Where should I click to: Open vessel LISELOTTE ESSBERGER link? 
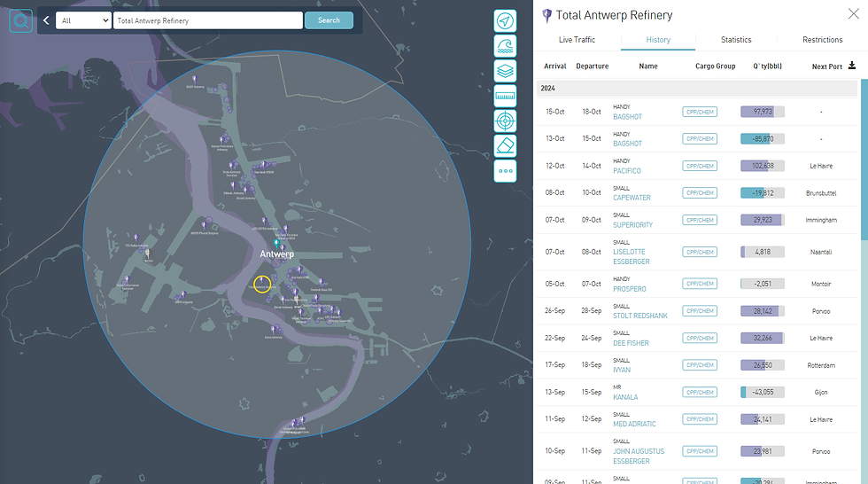tap(631, 257)
